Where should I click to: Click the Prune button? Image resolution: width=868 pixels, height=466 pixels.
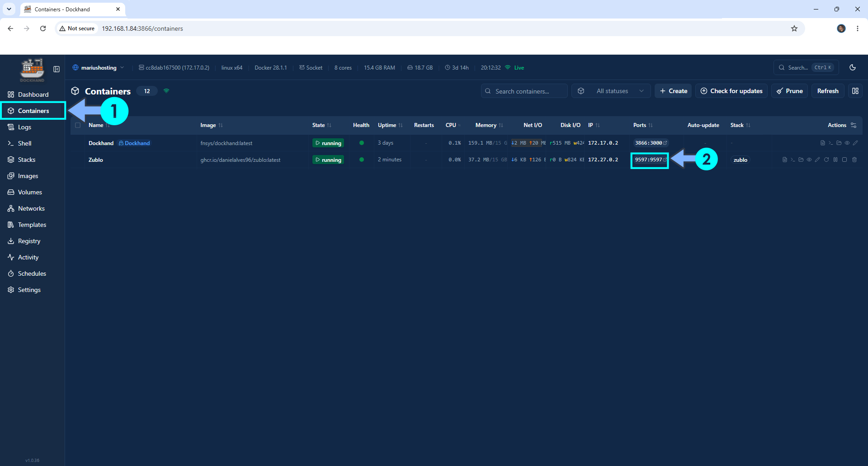tap(789, 91)
